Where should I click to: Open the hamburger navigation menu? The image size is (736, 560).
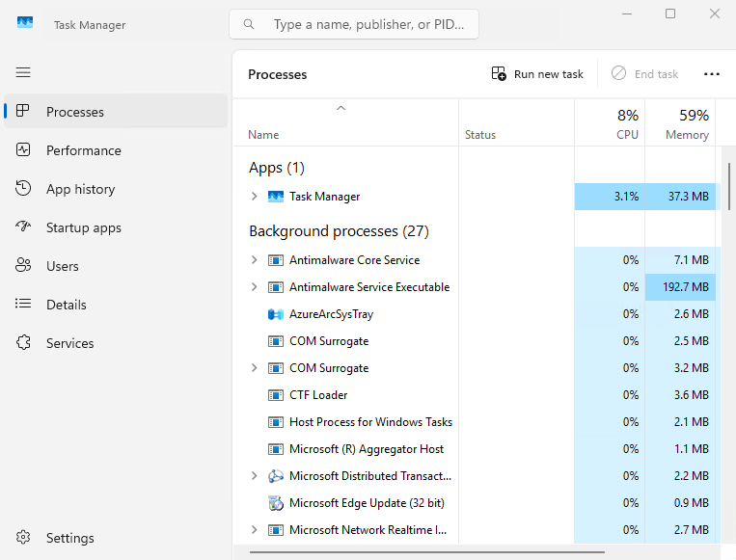pyautogui.click(x=23, y=72)
